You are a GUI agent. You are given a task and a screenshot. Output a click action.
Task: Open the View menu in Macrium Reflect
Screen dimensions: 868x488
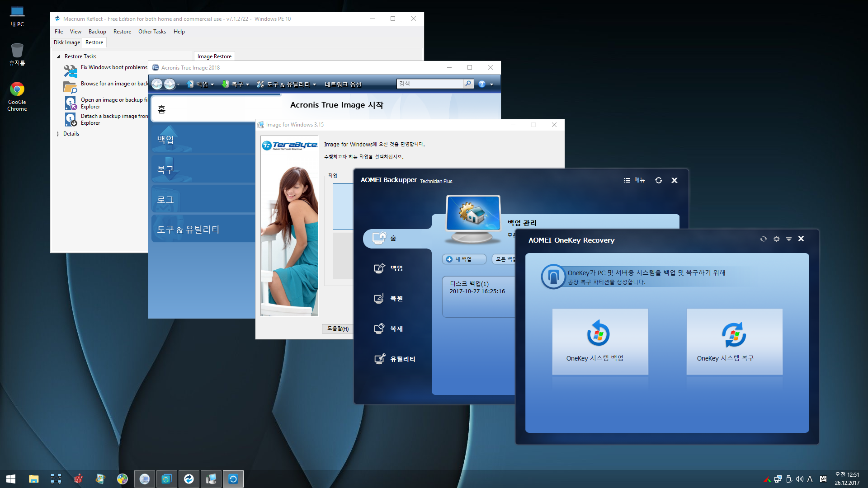(75, 32)
